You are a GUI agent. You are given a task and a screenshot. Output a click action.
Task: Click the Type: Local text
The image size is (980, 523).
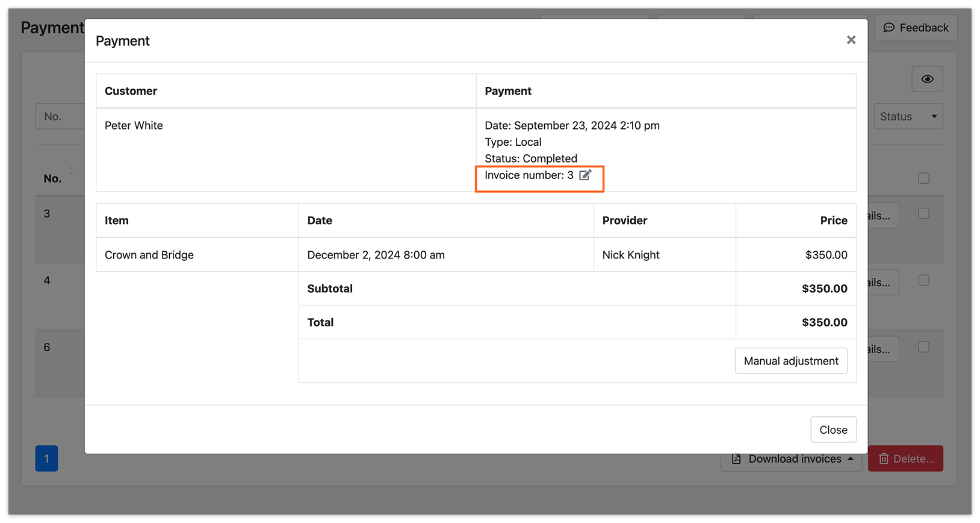[x=513, y=142]
